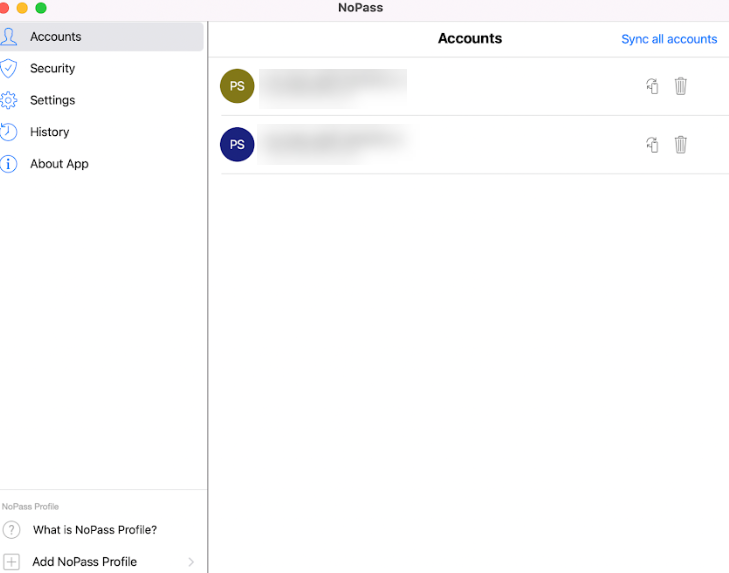Screen dimensions: 729x573
Task: Select the first blurred account name
Action: [x=333, y=88]
